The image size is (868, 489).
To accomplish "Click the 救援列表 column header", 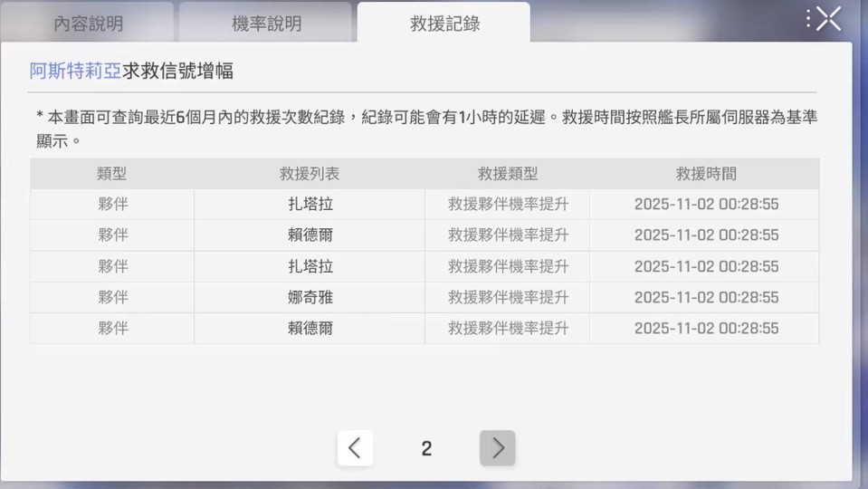I will pos(310,174).
